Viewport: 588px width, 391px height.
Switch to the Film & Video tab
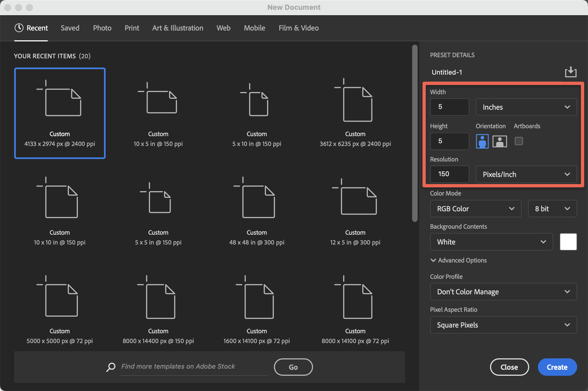click(x=298, y=28)
